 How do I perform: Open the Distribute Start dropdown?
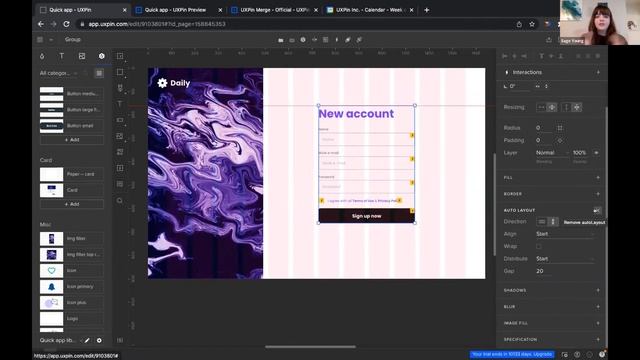click(x=565, y=259)
